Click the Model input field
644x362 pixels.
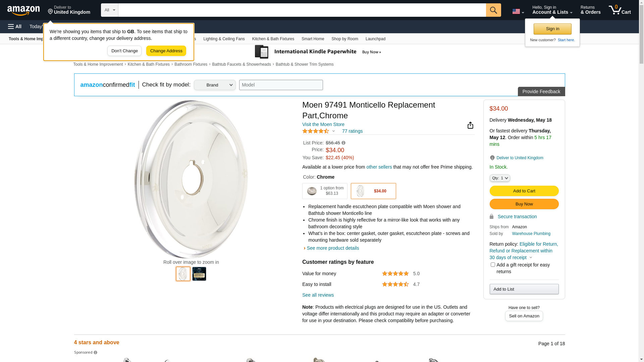pos(281,85)
